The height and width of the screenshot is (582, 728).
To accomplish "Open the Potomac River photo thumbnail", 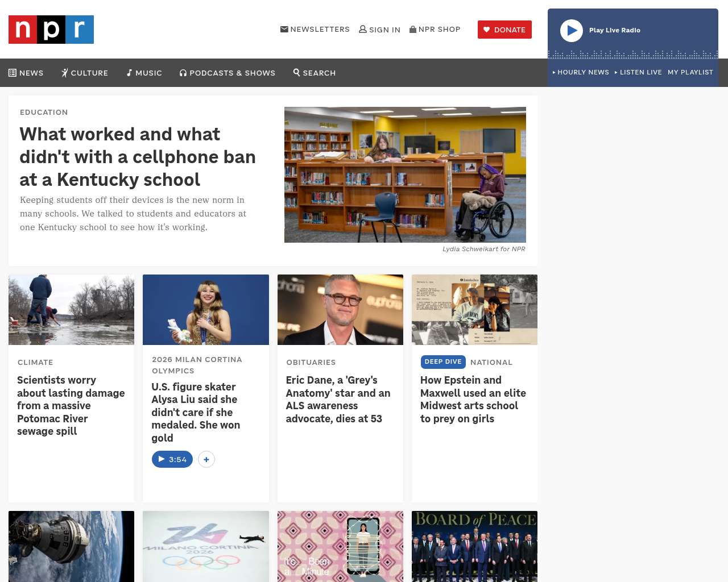I will pos(71,310).
